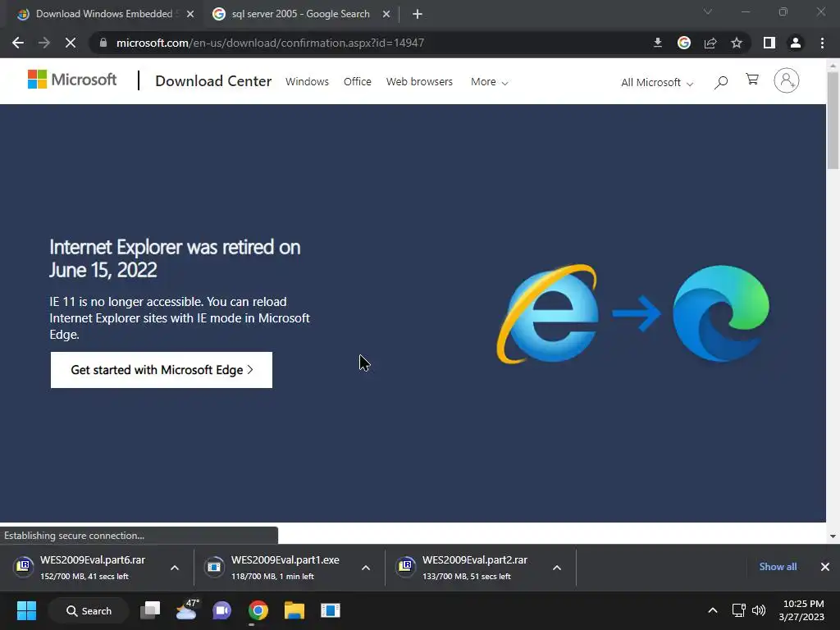
Task: Share this page icon
Action: pos(710,43)
